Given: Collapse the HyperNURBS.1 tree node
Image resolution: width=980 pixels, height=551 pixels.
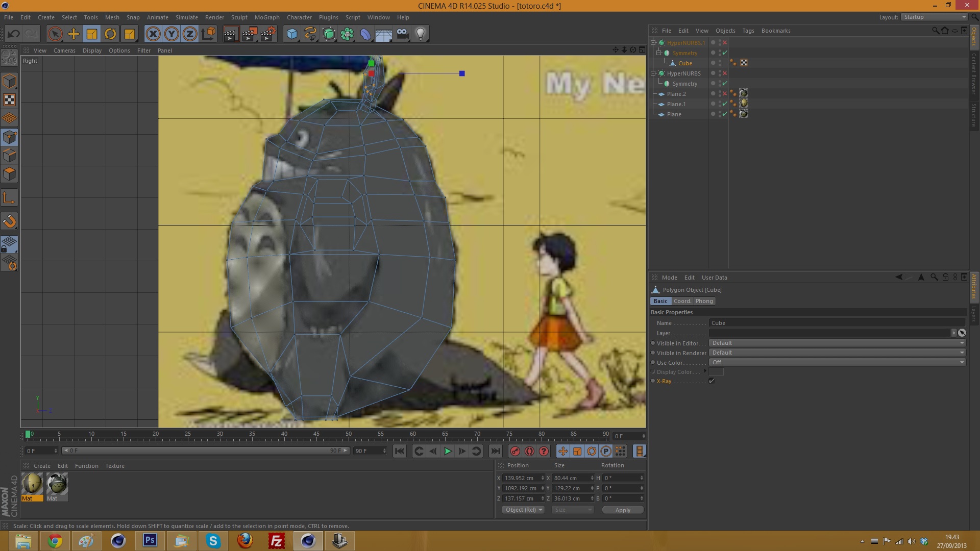Looking at the screenshot, I should [x=653, y=43].
